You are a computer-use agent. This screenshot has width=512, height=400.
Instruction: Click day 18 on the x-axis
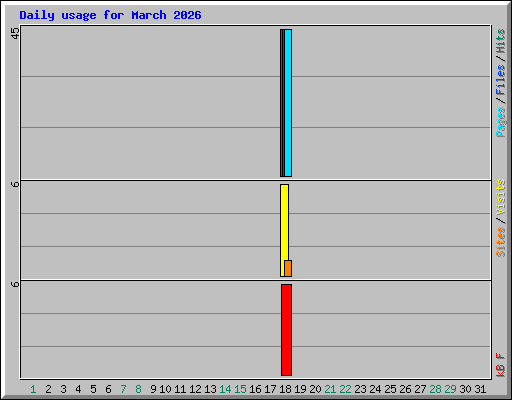(x=285, y=389)
